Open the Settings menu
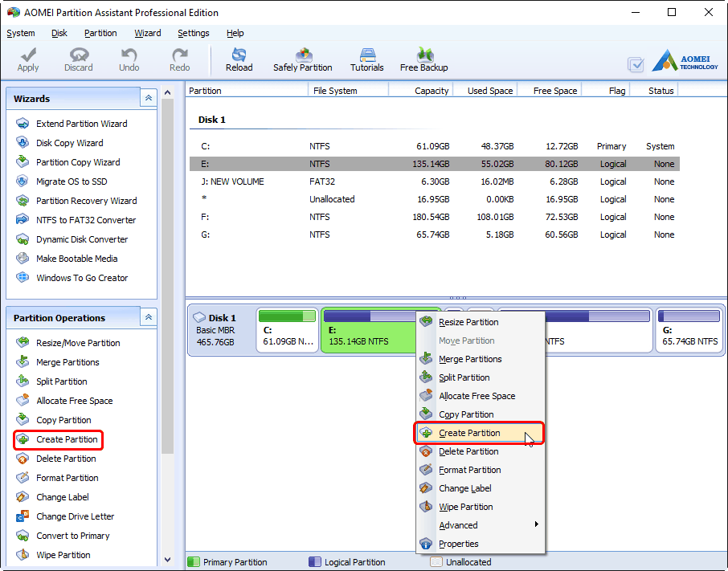Viewport: 728px width, 571px height. point(193,33)
